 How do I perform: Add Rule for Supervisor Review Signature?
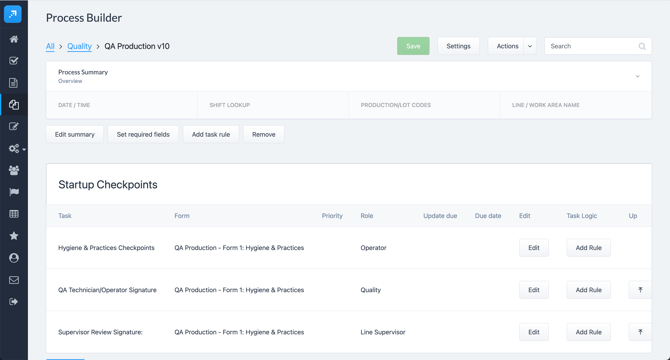[x=588, y=332]
